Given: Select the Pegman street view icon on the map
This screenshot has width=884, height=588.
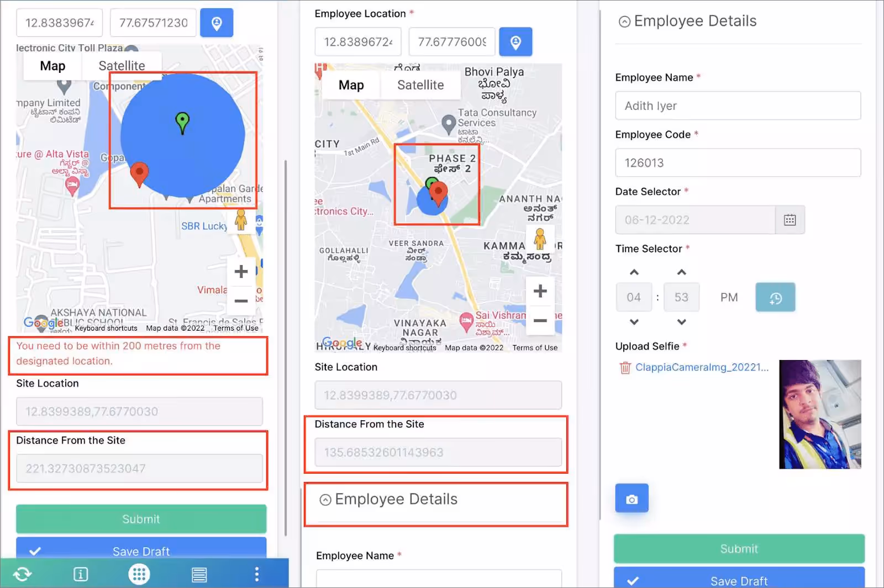Looking at the screenshot, I should tap(540, 240).
